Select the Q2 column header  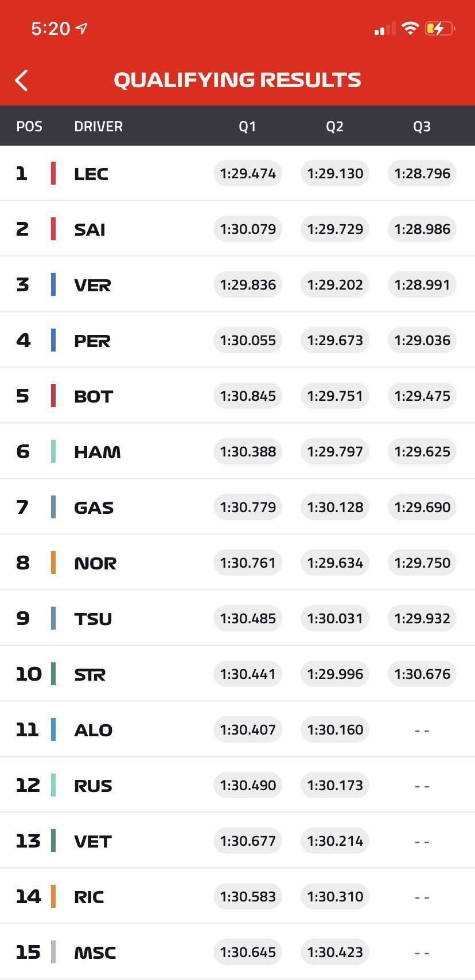tap(334, 126)
